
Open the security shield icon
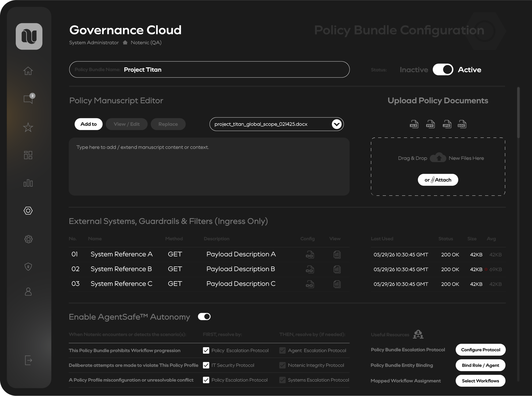[x=28, y=267]
